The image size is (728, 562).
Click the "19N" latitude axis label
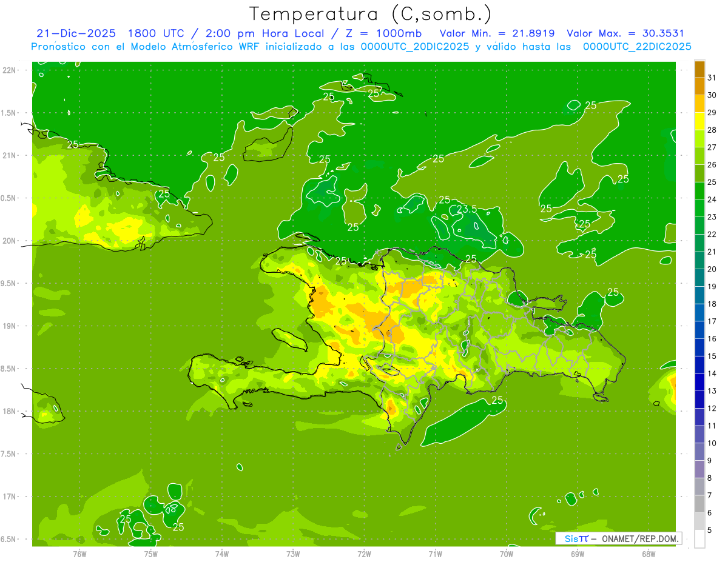[9, 326]
